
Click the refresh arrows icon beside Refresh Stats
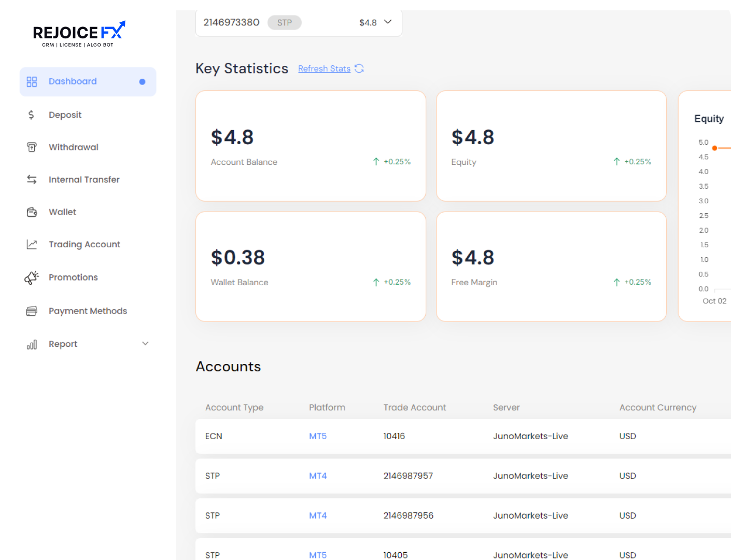pyautogui.click(x=359, y=68)
